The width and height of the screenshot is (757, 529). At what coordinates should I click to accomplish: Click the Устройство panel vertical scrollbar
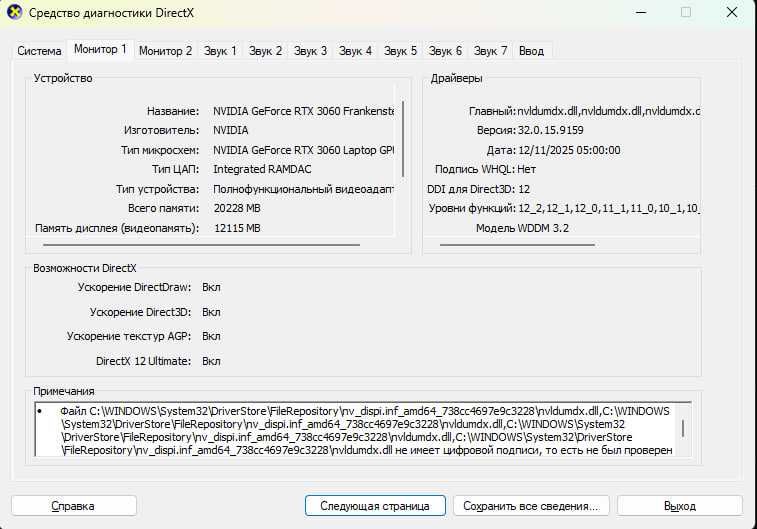[x=403, y=139]
